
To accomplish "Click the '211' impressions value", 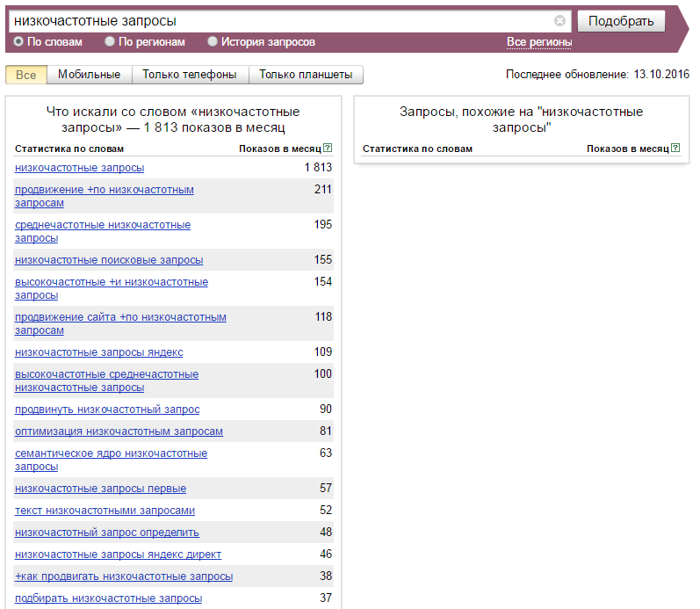I will [323, 190].
